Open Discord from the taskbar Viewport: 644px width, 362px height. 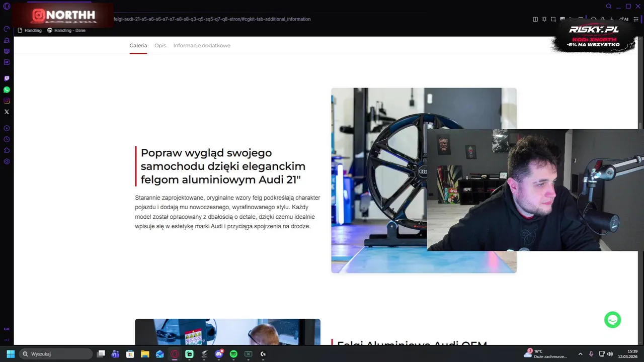(219, 354)
